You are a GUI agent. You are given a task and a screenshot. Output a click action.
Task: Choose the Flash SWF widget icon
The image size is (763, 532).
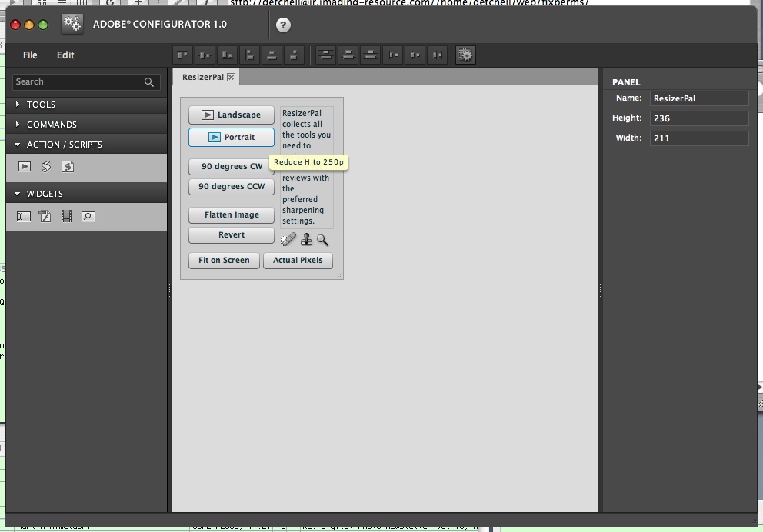[45, 216]
